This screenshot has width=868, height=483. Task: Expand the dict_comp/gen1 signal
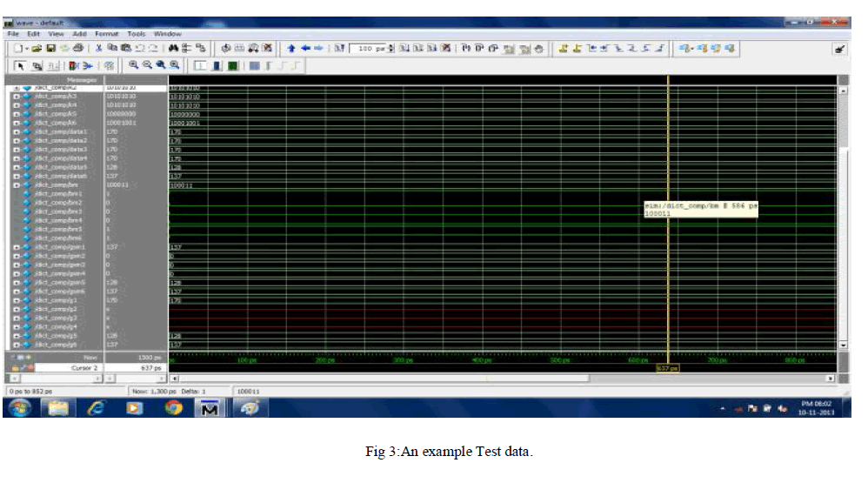(16, 247)
